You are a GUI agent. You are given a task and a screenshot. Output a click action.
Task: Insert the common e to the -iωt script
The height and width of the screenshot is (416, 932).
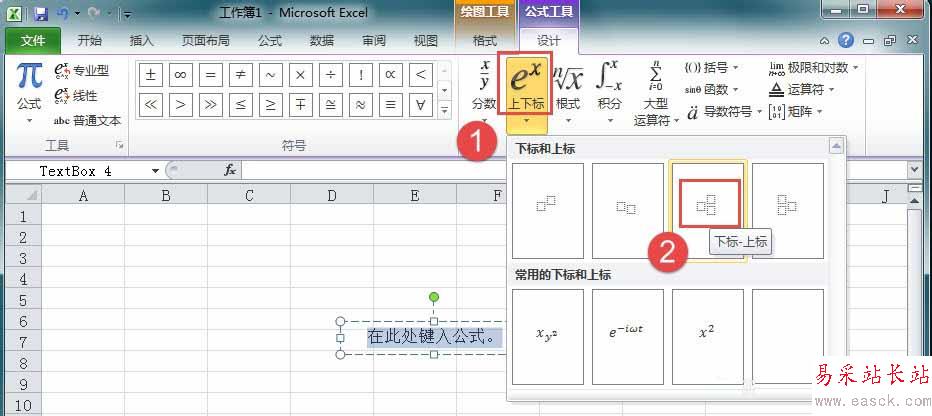627,336
